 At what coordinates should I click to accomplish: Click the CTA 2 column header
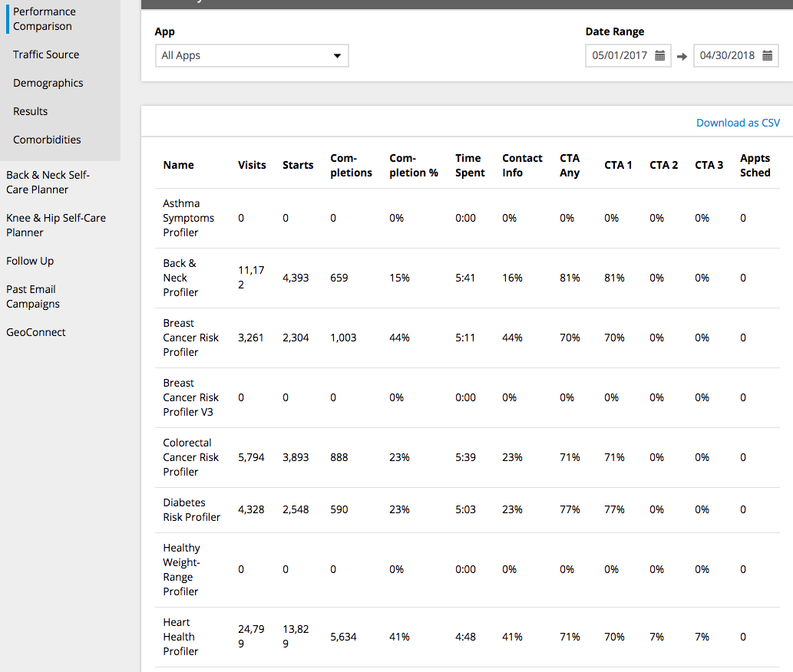tap(663, 165)
